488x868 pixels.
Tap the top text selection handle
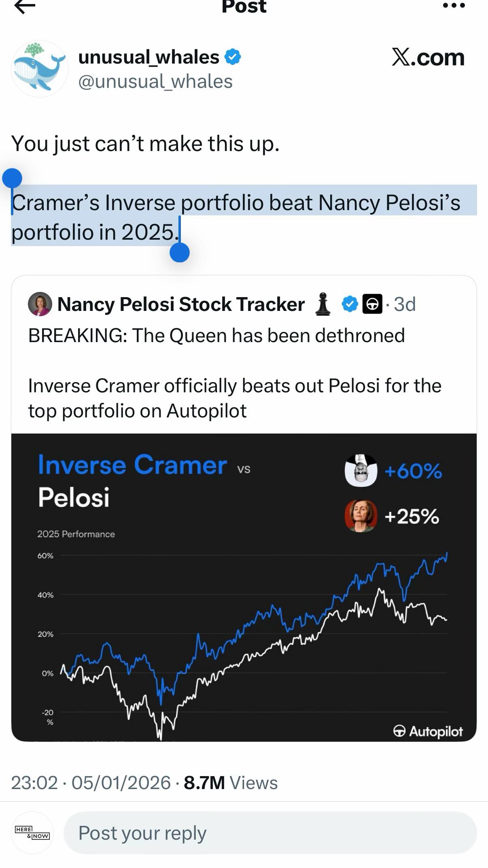12,179
